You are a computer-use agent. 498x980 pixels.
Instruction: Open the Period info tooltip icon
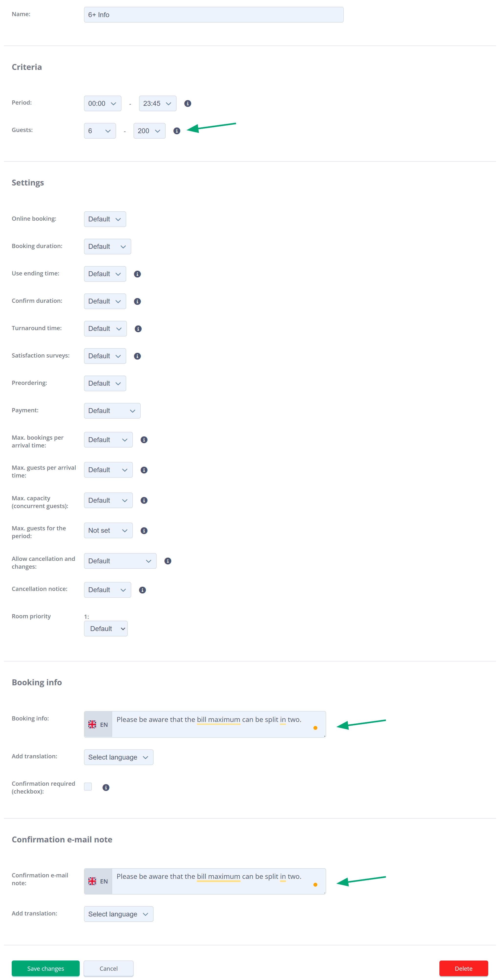(x=187, y=103)
